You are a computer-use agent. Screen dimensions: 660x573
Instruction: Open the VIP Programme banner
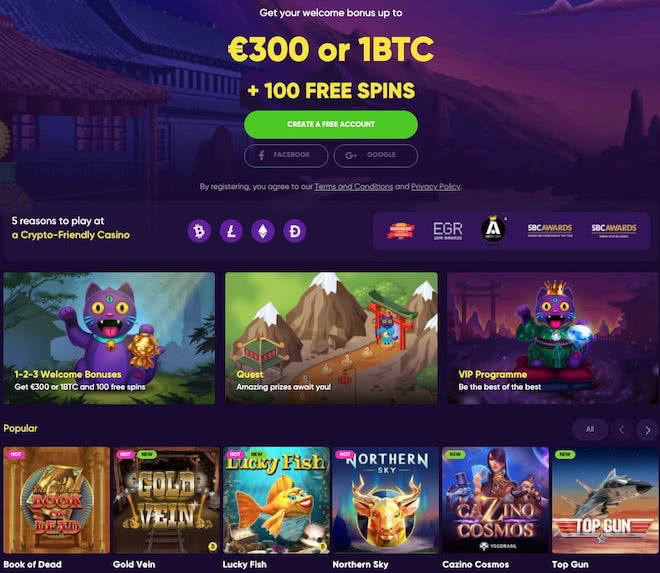[x=554, y=338]
